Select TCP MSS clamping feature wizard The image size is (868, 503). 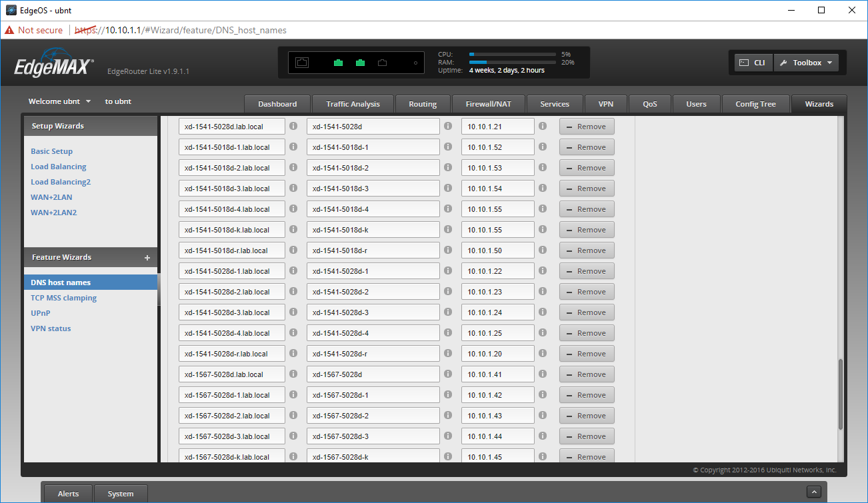click(x=63, y=298)
